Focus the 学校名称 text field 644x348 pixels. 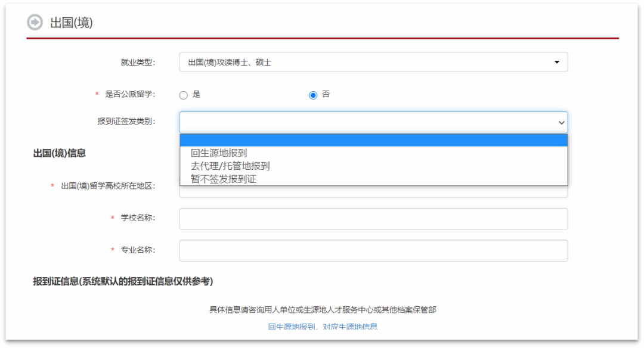tap(373, 219)
